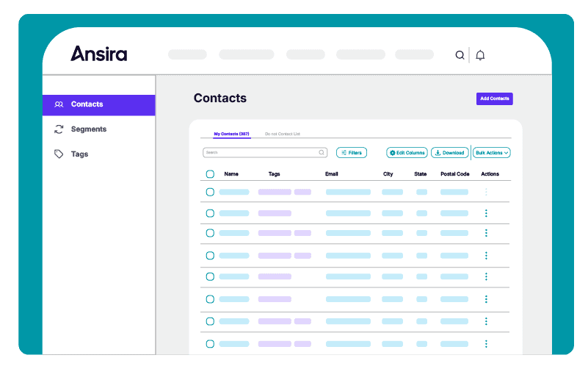Check the eighth contact row checkbox
The image size is (588, 369).
[x=210, y=344]
